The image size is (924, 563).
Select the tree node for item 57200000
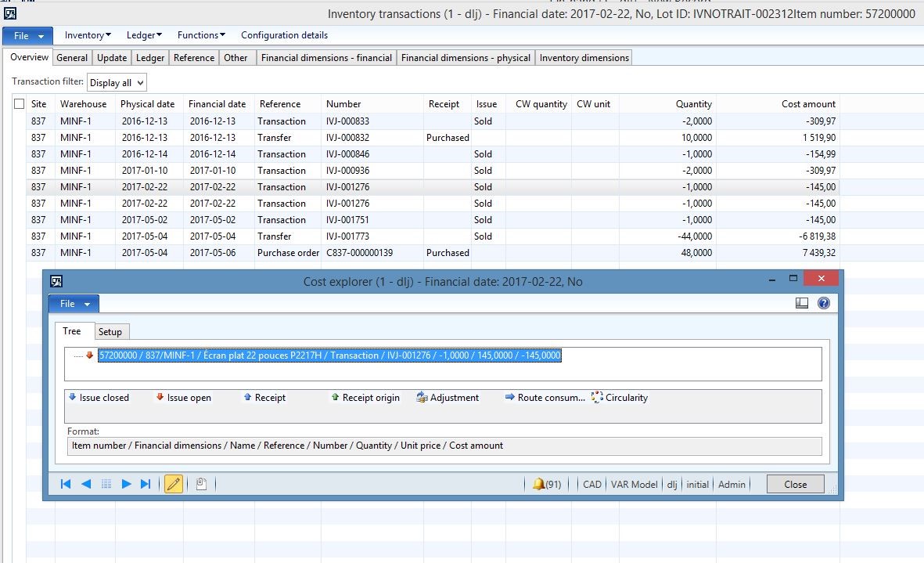click(329, 355)
